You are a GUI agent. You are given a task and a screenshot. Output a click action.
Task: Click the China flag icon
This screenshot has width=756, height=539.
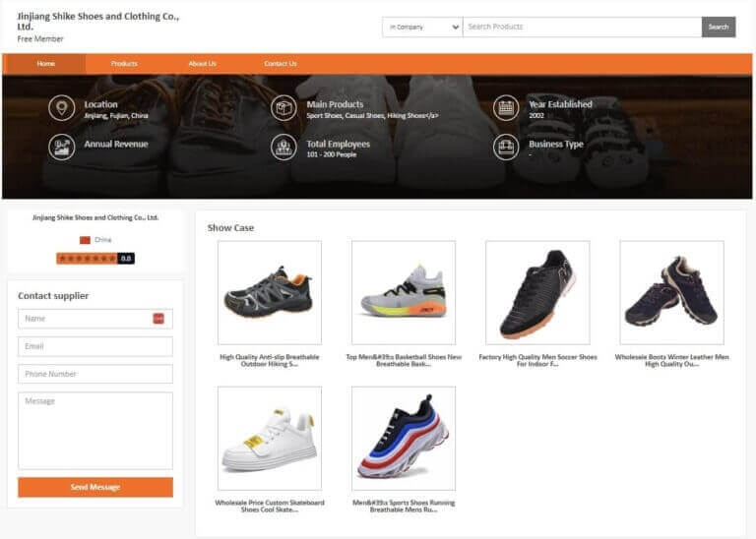pos(85,240)
